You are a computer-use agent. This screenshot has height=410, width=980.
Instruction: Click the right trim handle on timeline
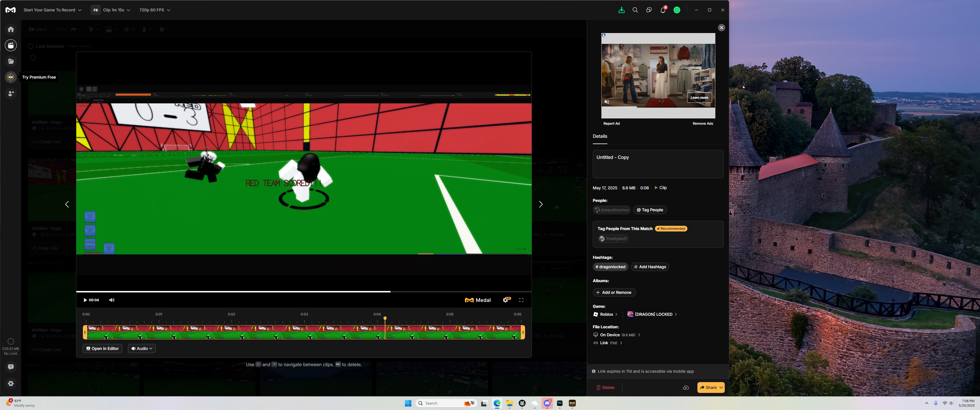point(523,332)
